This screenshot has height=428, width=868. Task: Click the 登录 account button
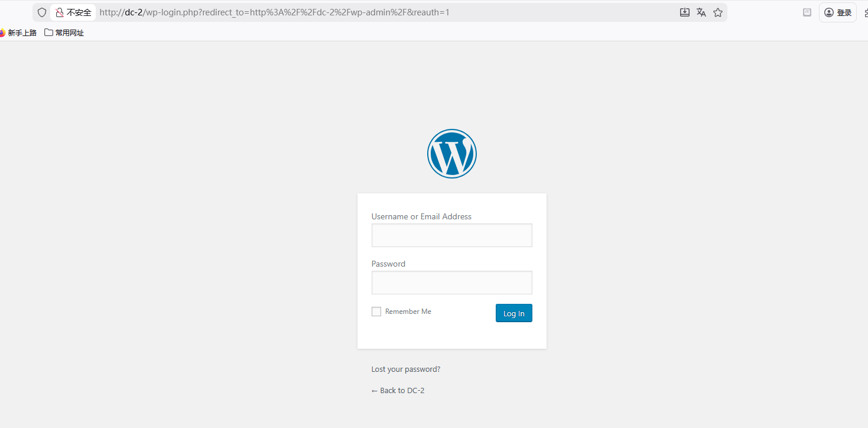(838, 12)
